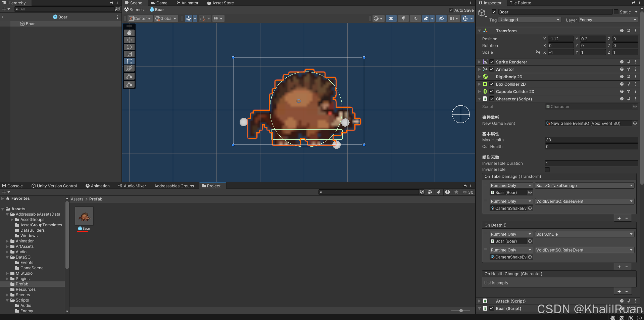Add listener to On Health Change event
Image resolution: width=644 pixels, height=320 pixels.
pos(619,291)
